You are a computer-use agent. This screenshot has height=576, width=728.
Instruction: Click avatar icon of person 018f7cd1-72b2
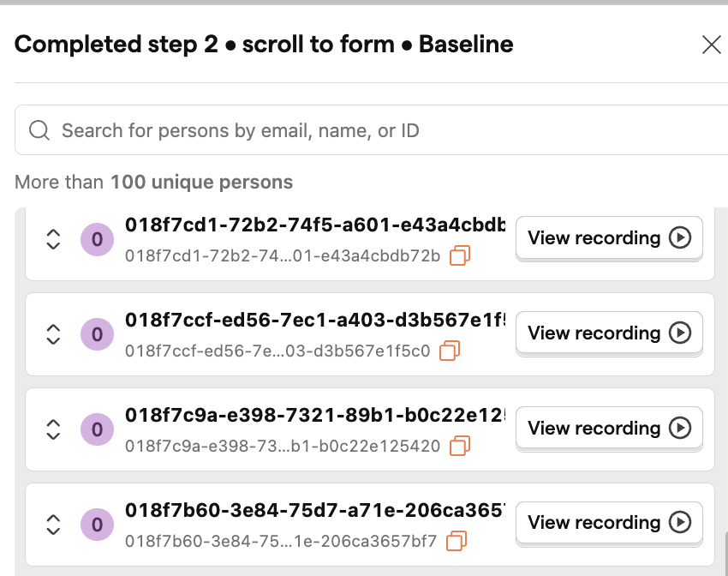pos(97,240)
